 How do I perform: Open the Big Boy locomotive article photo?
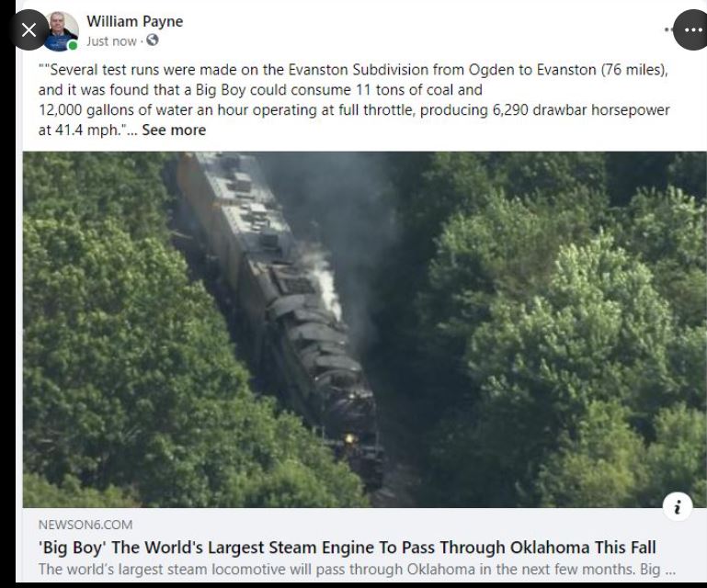coord(365,329)
